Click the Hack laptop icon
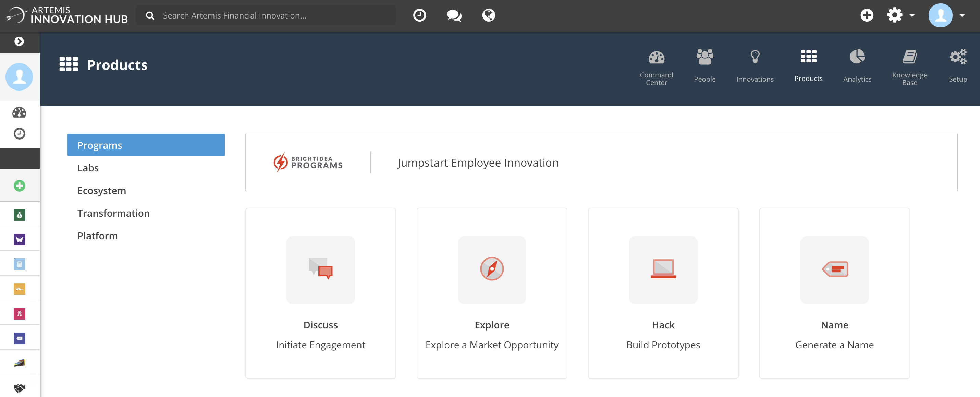 tap(663, 269)
